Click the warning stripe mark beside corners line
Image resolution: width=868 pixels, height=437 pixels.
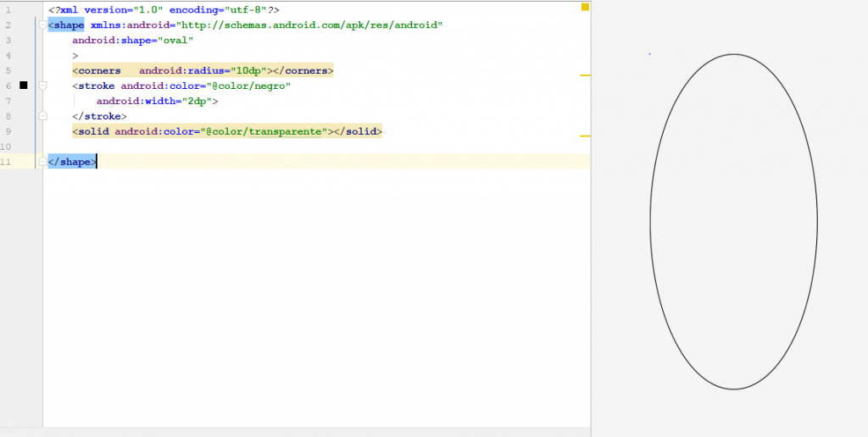[x=585, y=75]
